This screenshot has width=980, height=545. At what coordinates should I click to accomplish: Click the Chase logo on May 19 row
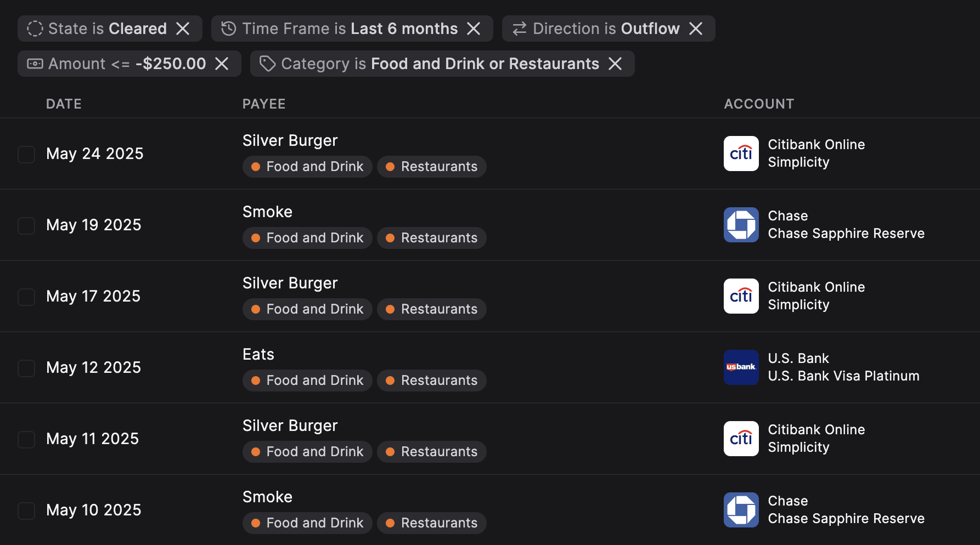pyautogui.click(x=741, y=225)
